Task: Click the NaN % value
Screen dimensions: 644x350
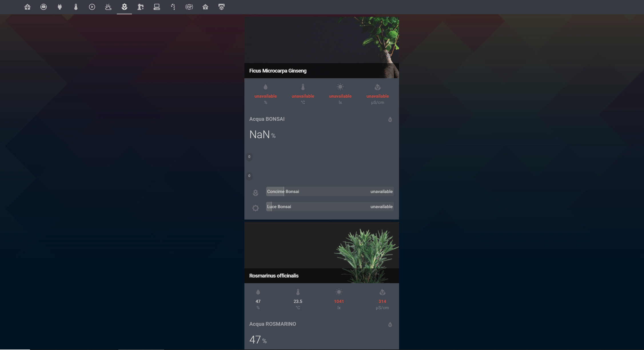Action: 262,134
